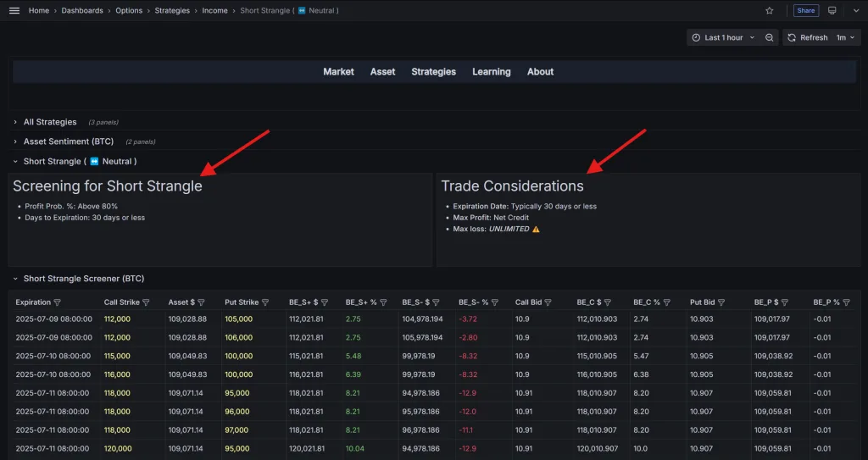Open the Learning navigation tab

coord(491,72)
